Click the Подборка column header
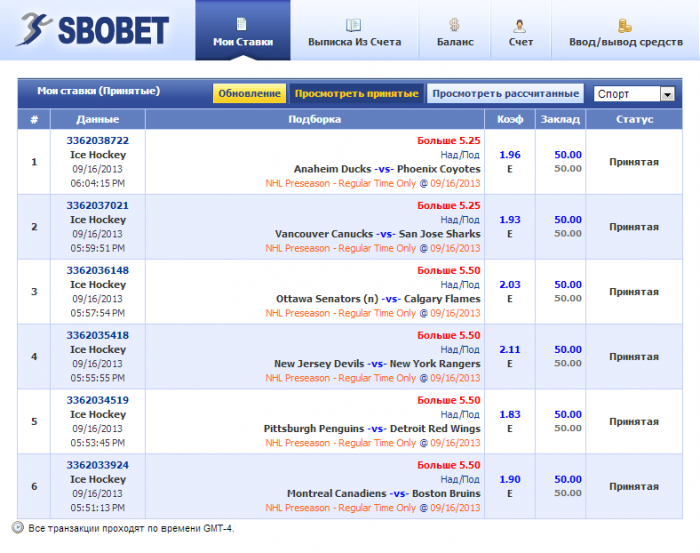The width and height of the screenshot is (700, 553). [315, 119]
